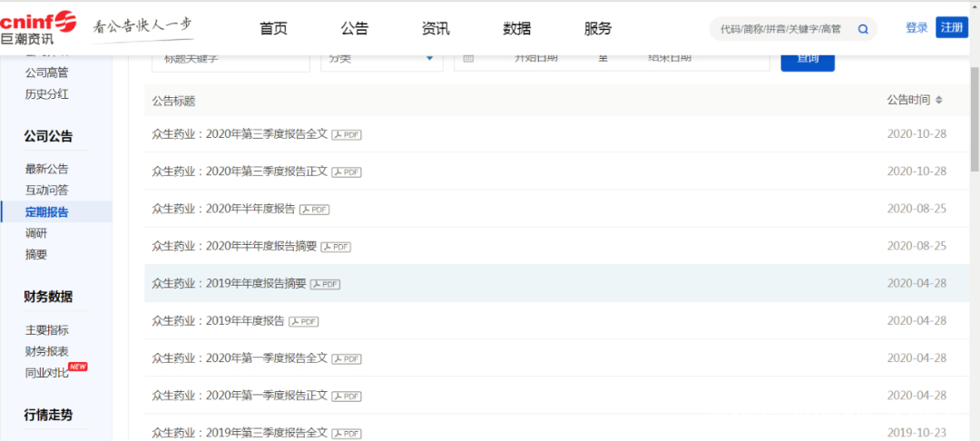
Task: Open PDF icon for 2020年第一季度报告正文
Action: 347,396
